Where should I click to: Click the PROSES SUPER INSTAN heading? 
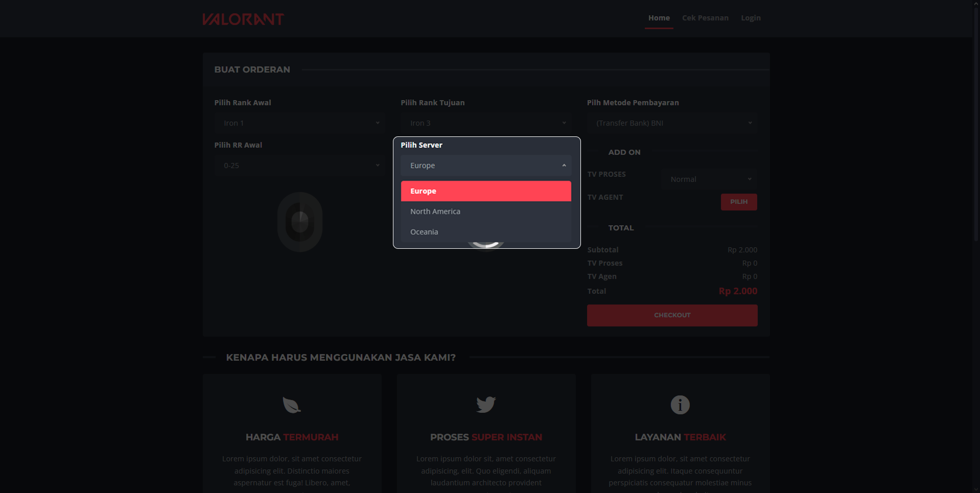(x=486, y=437)
